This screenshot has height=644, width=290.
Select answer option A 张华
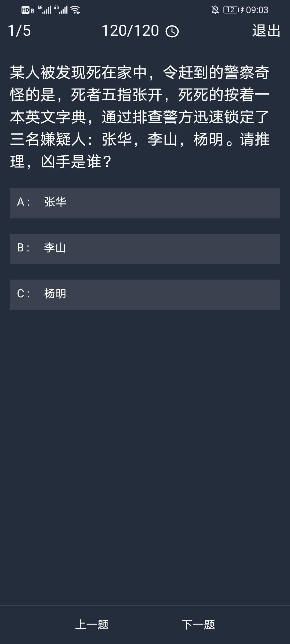(x=145, y=203)
